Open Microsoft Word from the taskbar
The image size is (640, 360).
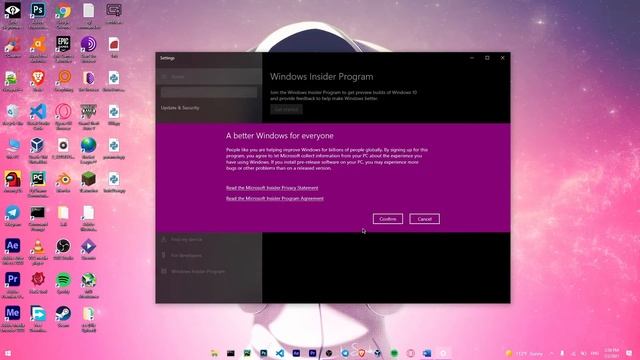click(x=427, y=353)
